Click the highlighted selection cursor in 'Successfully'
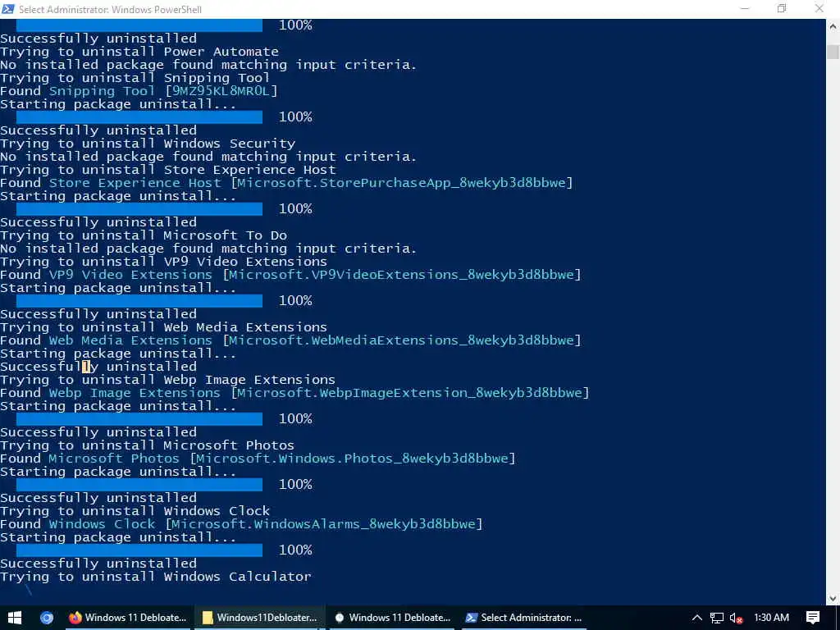The image size is (840, 630). [x=85, y=367]
